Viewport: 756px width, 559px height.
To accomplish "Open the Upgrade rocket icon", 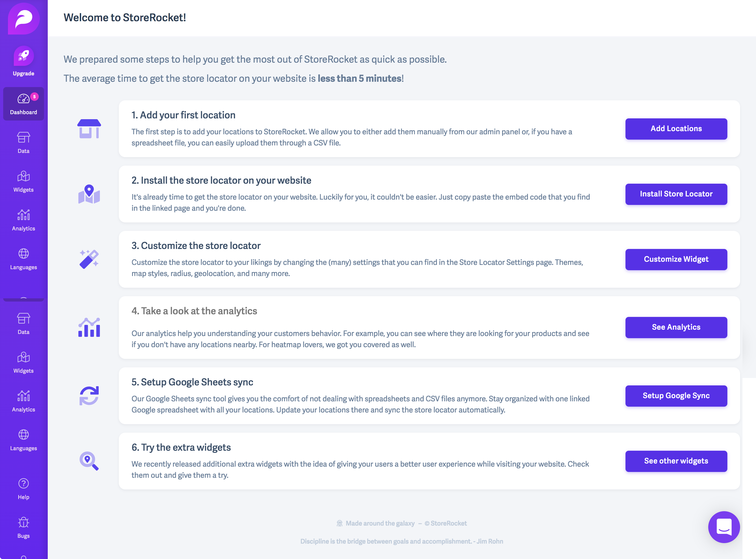I will pos(24,56).
